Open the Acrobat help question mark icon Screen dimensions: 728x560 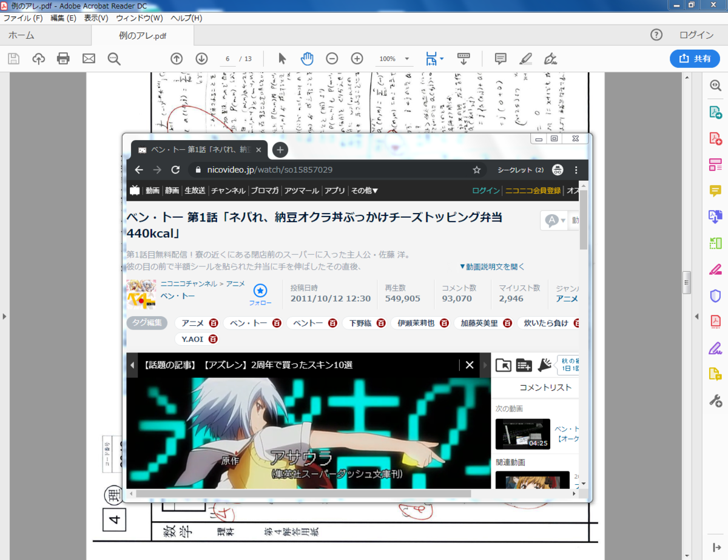point(656,35)
